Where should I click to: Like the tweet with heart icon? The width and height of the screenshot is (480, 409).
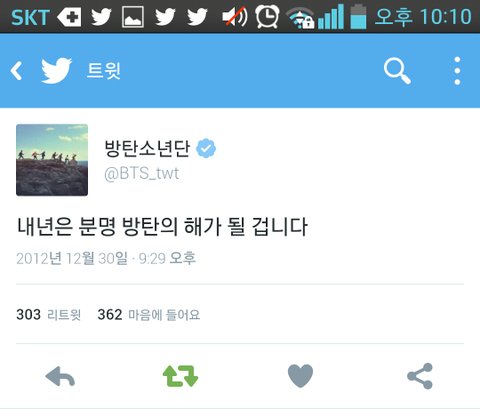[300, 376]
